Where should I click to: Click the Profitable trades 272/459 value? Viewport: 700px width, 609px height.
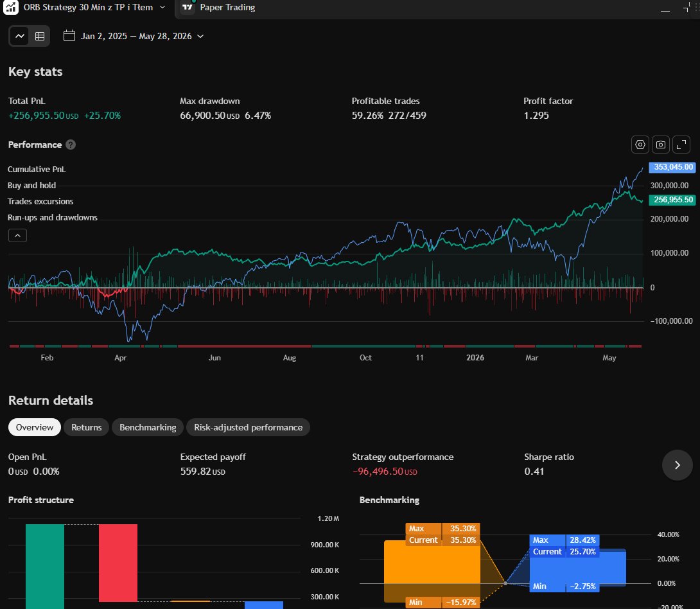click(x=407, y=116)
